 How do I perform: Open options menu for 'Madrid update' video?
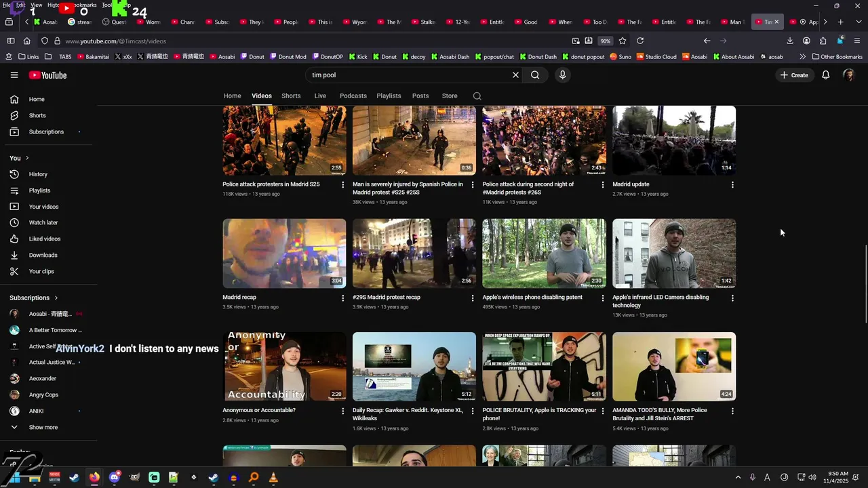732,185
